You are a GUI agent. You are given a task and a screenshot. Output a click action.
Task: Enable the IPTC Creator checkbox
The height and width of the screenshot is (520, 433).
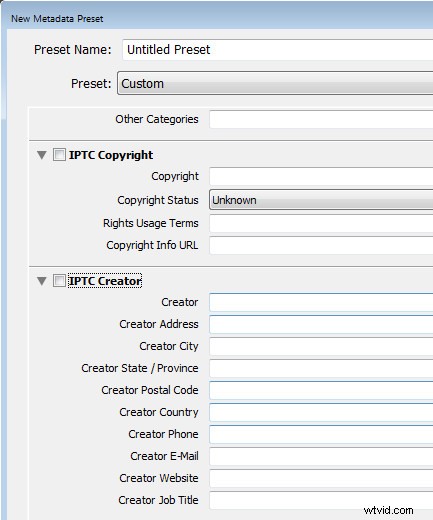tap(59, 281)
